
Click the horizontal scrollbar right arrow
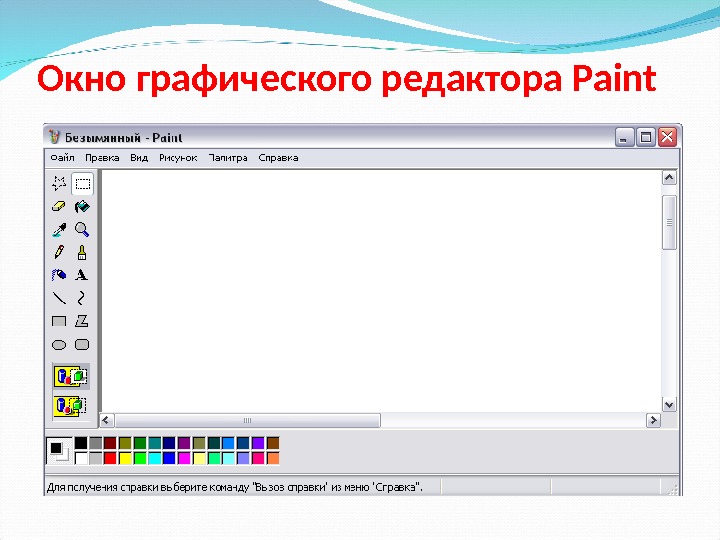pyautogui.click(x=653, y=420)
